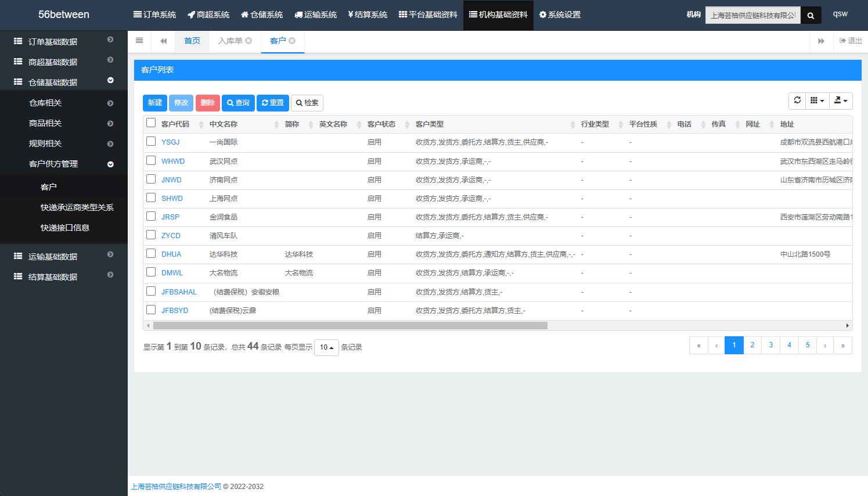The image size is (868, 496).
Task: Check the row checkbox for YSGJ
Action: (x=151, y=141)
